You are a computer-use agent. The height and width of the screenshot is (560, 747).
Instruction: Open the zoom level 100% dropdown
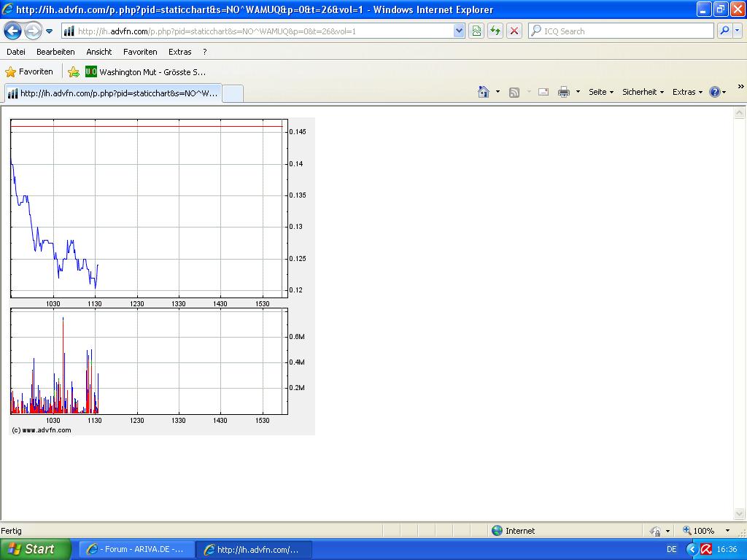pyautogui.click(x=727, y=531)
